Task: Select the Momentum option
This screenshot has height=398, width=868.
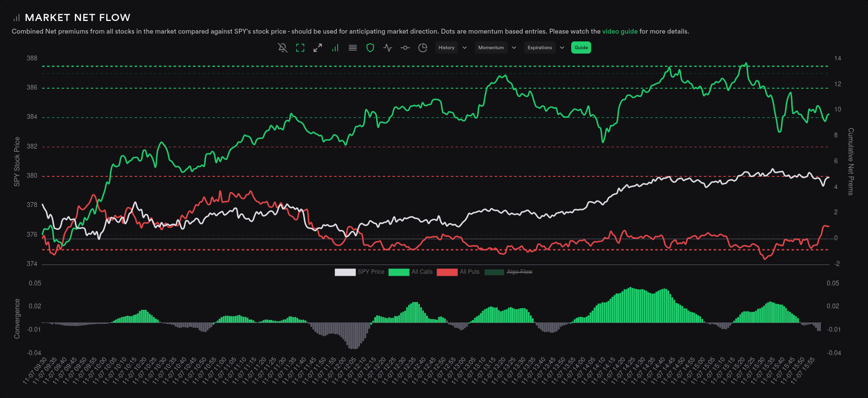Action: point(491,48)
